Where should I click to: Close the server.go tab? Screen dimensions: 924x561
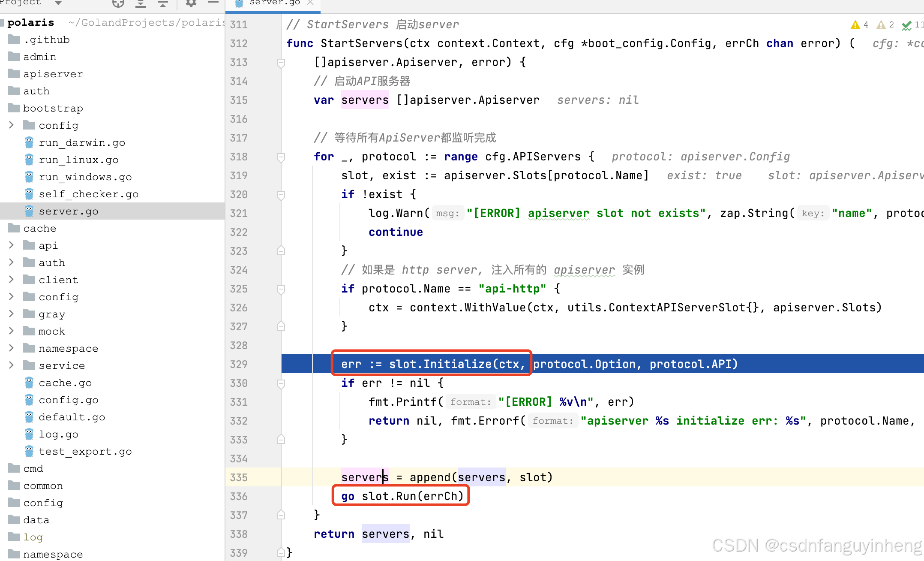coord(311,3)
